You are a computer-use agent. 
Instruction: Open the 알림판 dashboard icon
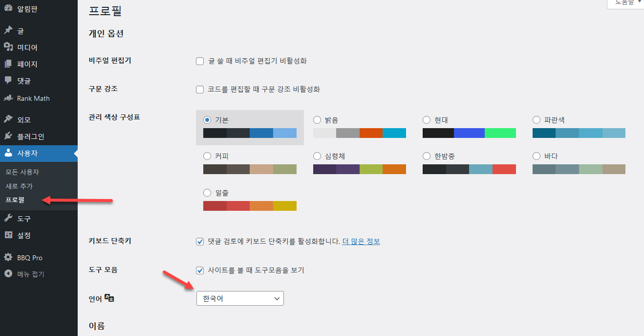pos(7,8)
